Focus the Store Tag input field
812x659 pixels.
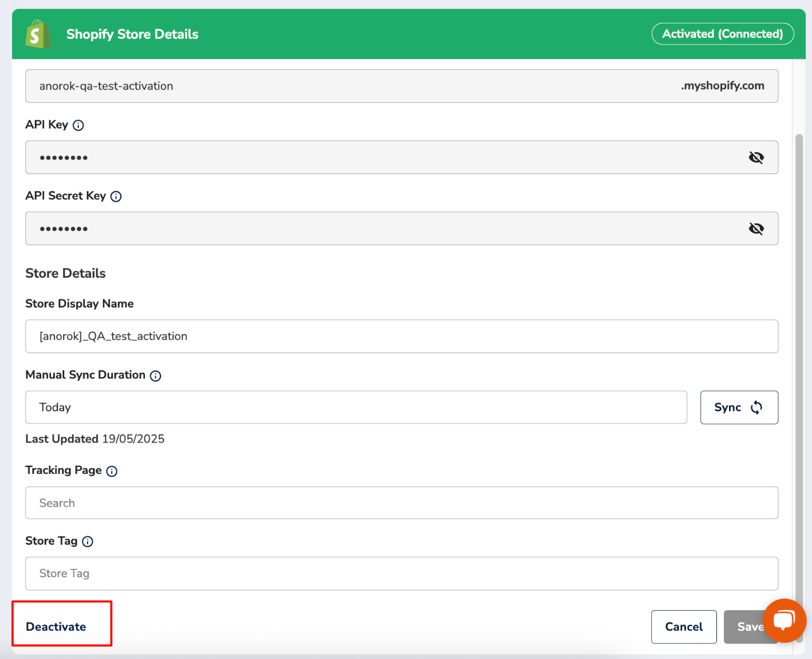pyautogui.click(x=402, y=573)
